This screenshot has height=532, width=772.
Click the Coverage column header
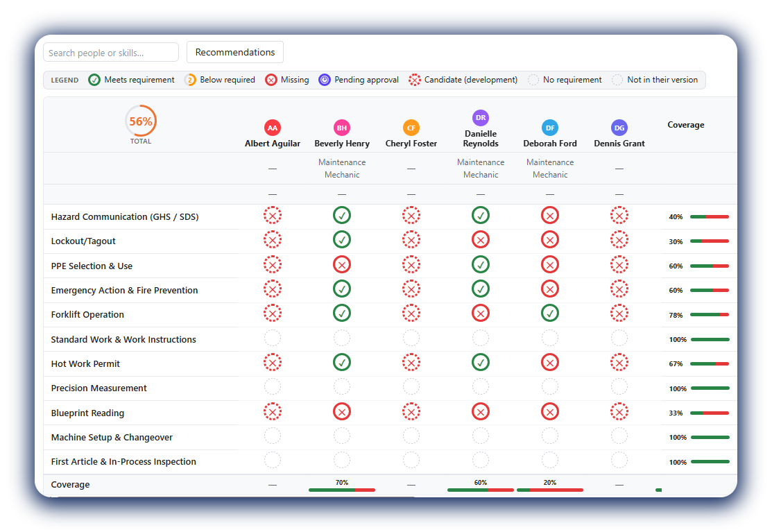(x=686, y=125)
